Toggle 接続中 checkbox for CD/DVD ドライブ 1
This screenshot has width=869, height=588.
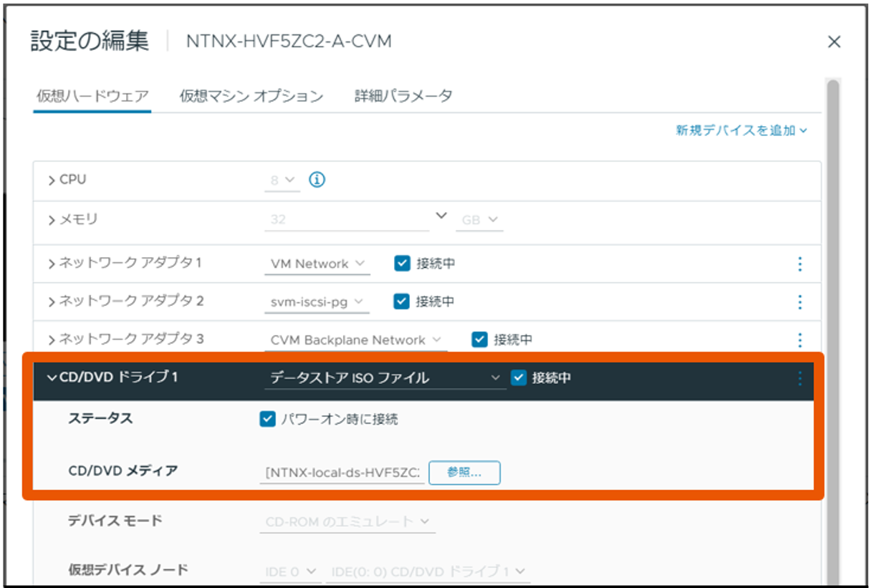(518, 377)
